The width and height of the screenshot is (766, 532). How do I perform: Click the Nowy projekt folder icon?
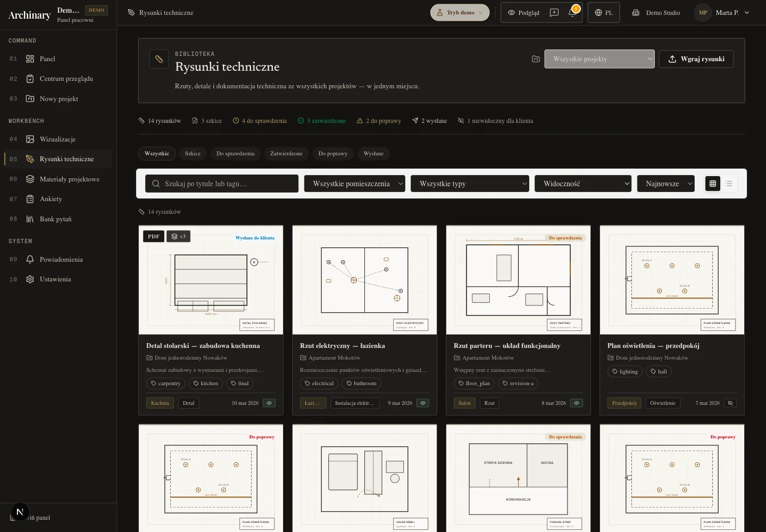30,99
